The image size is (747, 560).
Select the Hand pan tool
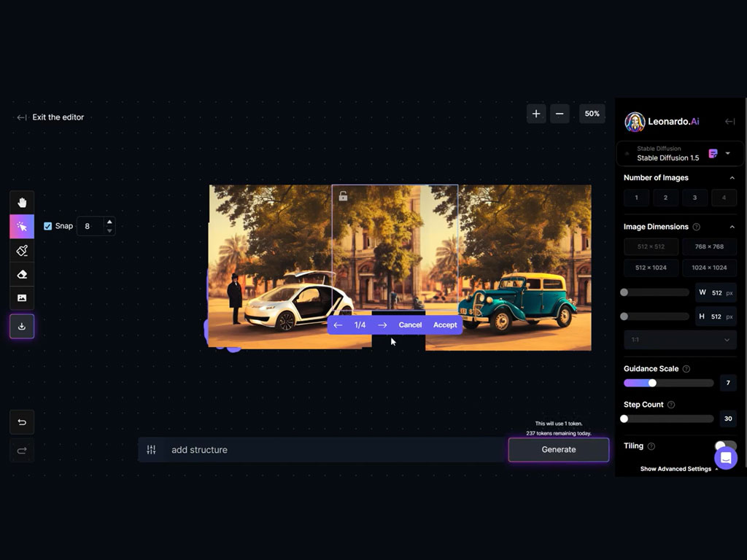click(x=22, y=203)
